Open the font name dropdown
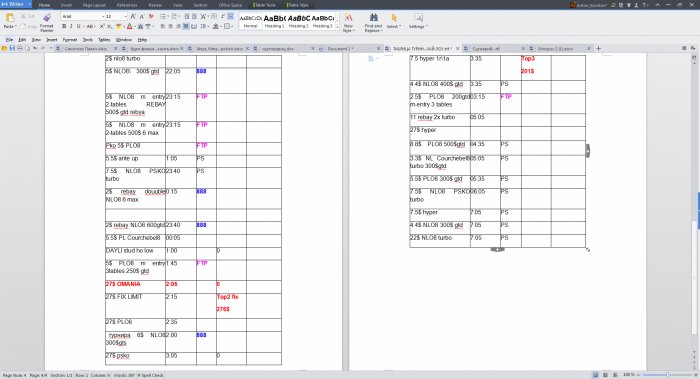Screen dimensions: 700x379 [83, 16]
